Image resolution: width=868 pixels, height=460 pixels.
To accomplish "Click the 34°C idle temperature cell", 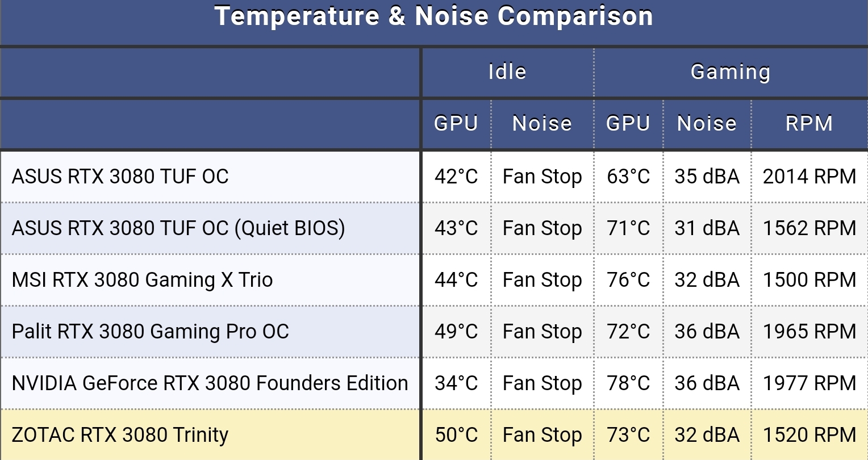I will (456, 383).
